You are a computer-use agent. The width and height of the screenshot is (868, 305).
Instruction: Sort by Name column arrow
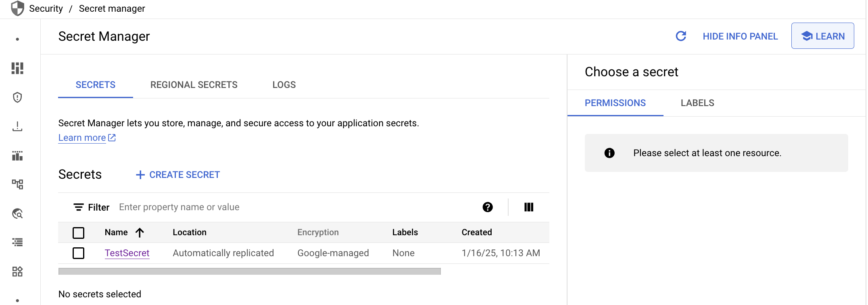[x=140, y=233]
